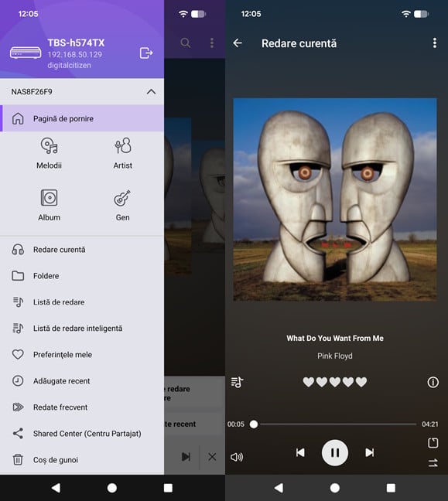Rate the song five hearts

click(361, 382)
